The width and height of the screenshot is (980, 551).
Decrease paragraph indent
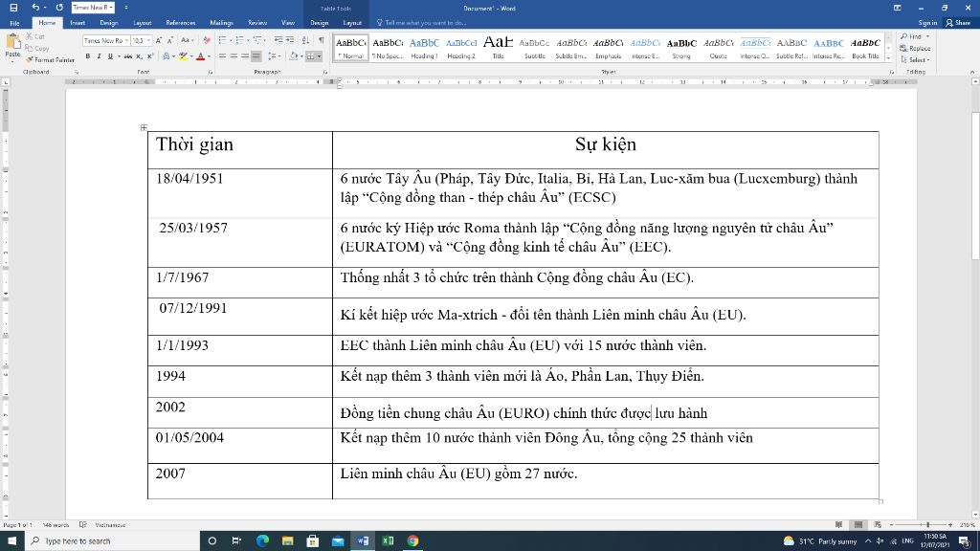pyautogui.click(x=278, y=40)
